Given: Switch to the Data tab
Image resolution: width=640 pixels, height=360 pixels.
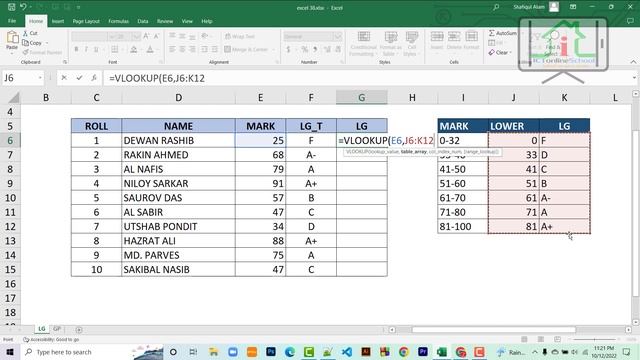Looking at the screenshot, I should [143, 21].
